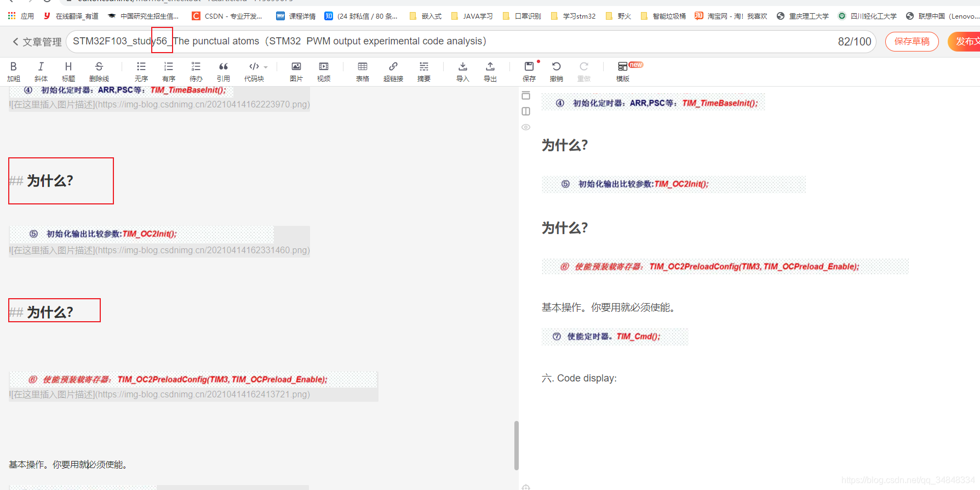Open the 知乎 私信 bookmark
This screenshot has width=980, height=490.
click(x=362, y=16)
